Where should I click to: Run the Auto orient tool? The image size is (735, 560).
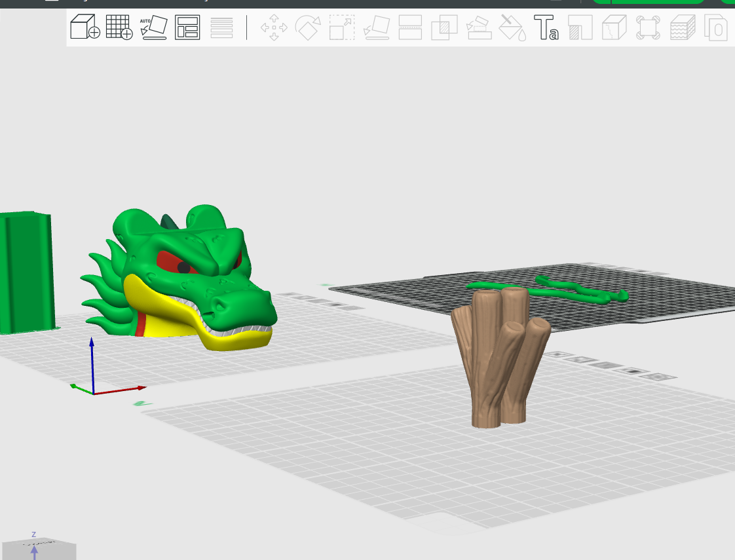[x=154, y=27]
